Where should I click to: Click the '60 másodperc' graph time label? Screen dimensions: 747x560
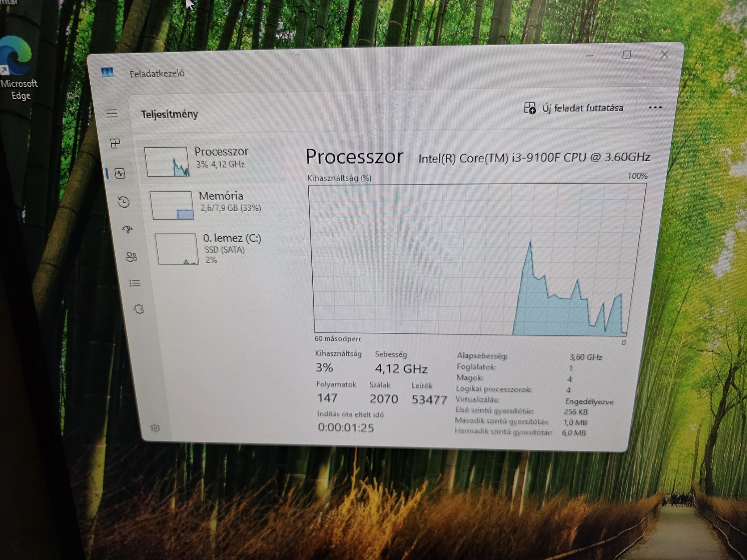click(x=338, y=339)
